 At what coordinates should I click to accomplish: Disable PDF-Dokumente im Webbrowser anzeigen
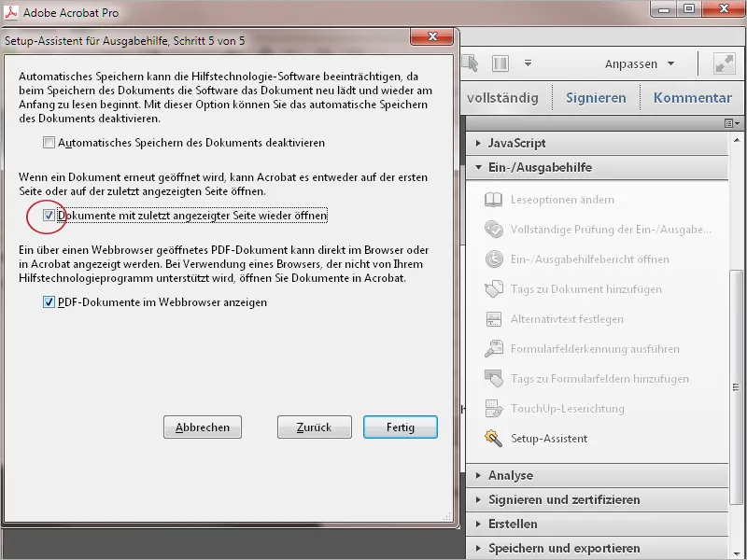point(49,302)
